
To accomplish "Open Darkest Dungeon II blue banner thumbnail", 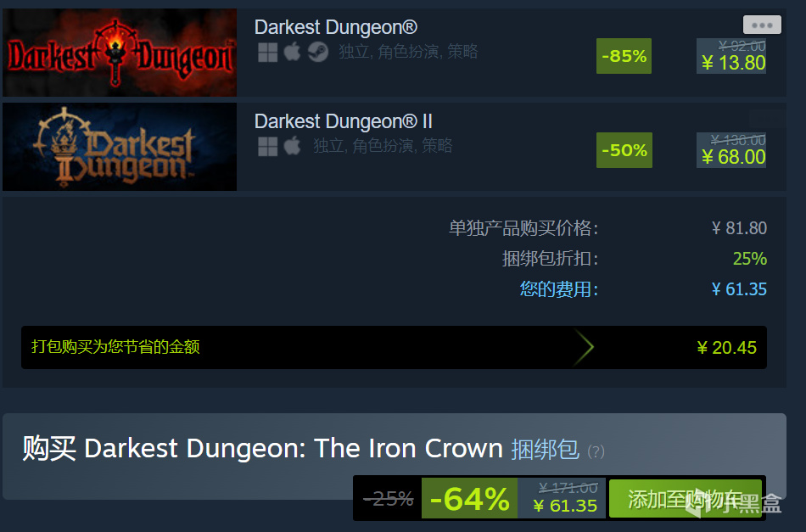I will pyautogui.click(x=120, y=147).
